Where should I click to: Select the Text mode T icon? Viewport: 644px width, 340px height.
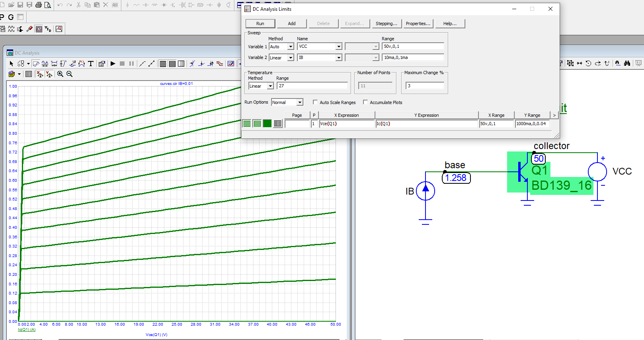(x=91, y=64)
